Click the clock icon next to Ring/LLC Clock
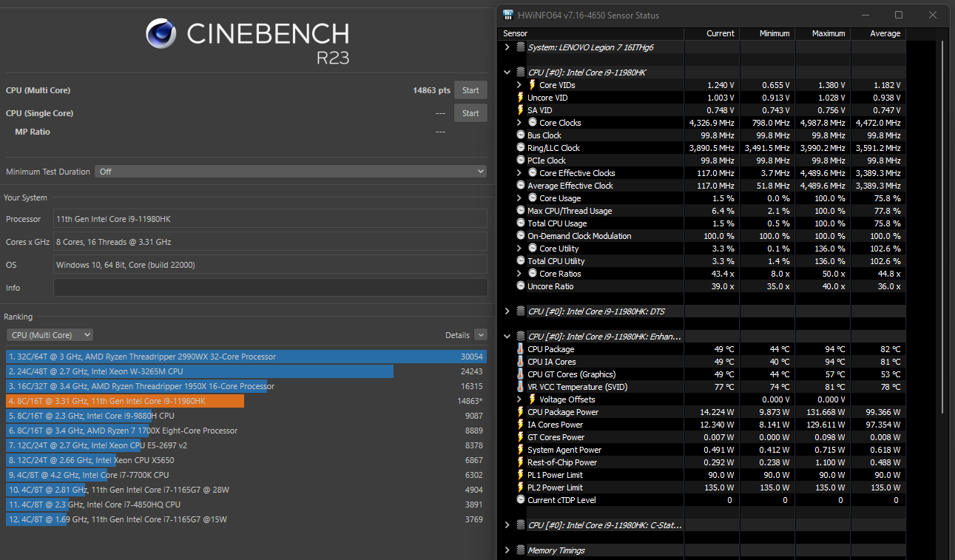Viewport: 955px width, 560px height. coord(521,148)
